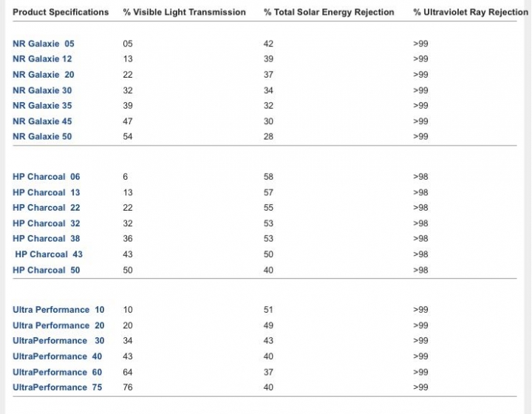
Task: Select NR Galaxie 20 product name
Action: pos(44,75)
